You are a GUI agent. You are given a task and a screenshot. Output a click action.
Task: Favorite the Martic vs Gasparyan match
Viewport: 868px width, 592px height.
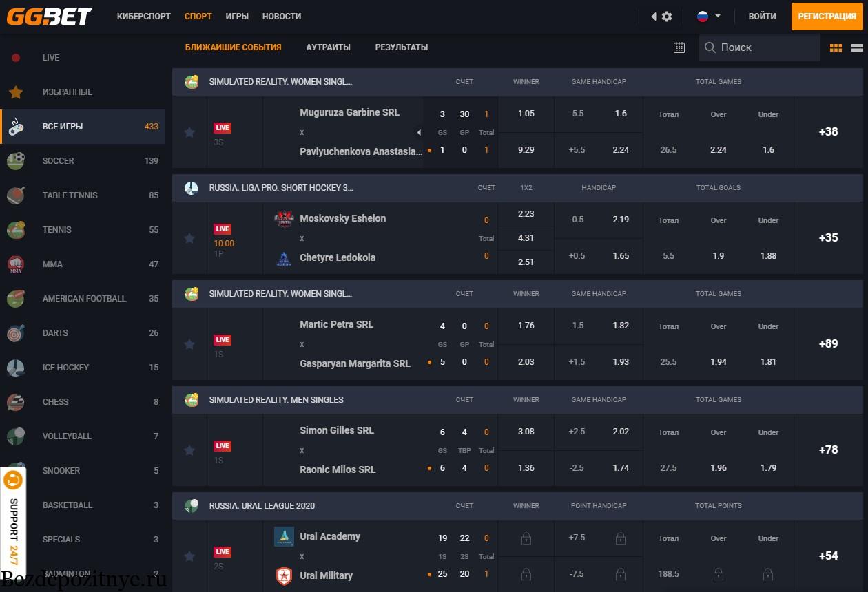[x=189, y=344]
